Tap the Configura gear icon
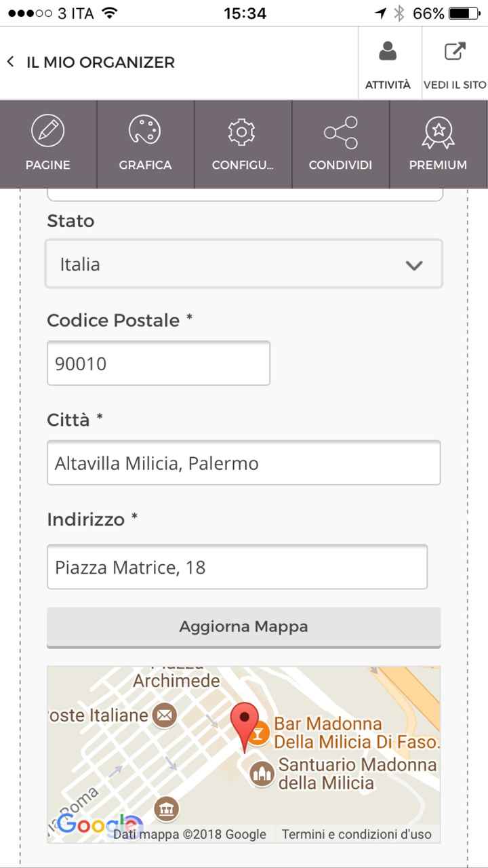The width and height of the screenshot is (488, 868). 242,131
